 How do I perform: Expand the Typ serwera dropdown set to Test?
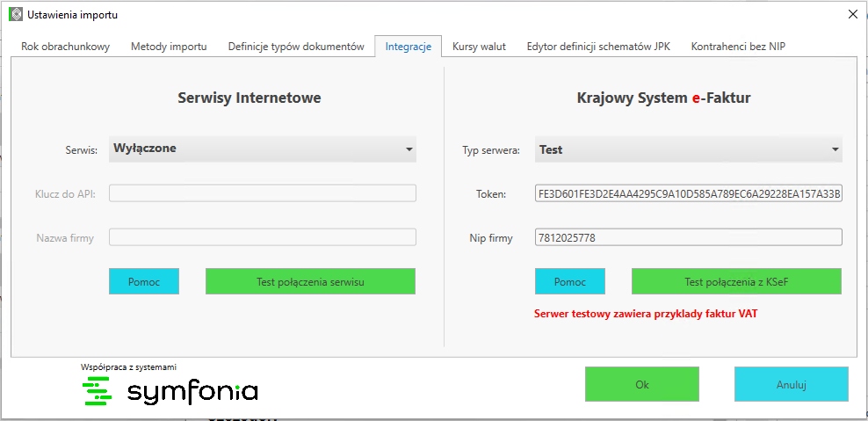point(689,149)
